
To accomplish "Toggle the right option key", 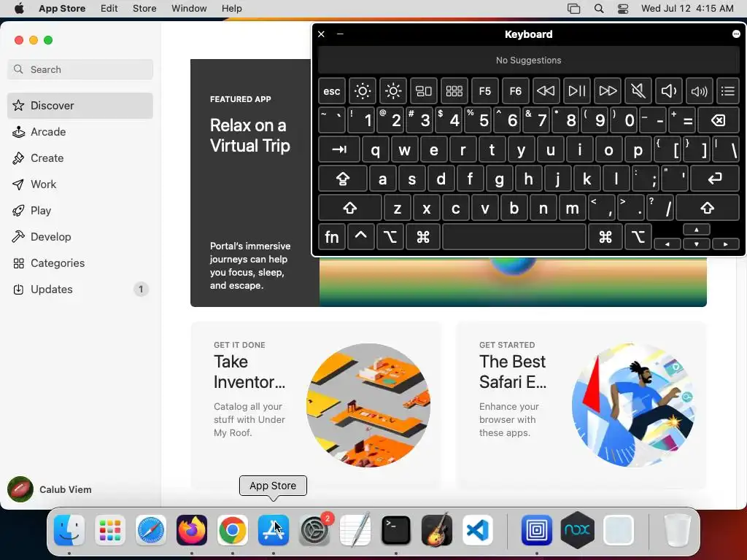I will [638, 237].
